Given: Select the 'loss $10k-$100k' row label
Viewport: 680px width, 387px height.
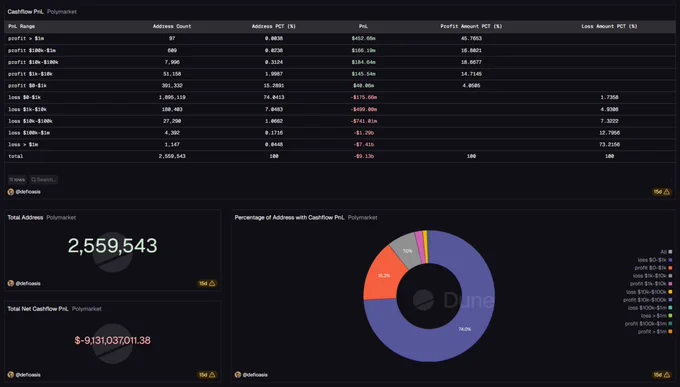Looking at the screenshot, I should [x=30, y=121].
